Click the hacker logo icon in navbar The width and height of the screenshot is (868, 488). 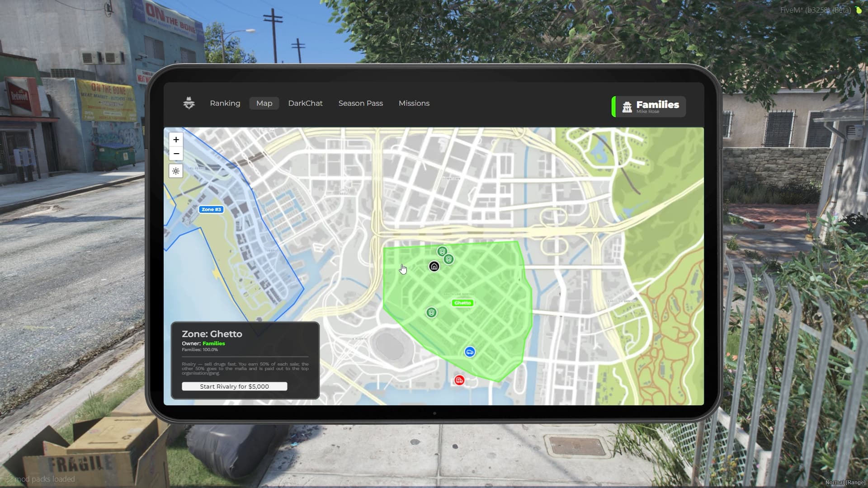tap(189, 103)
